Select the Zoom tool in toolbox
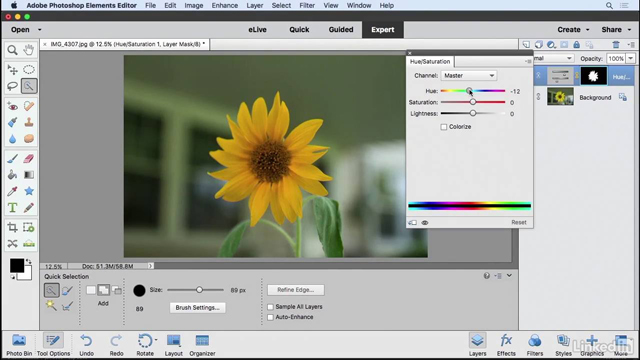The image size is (640, 360). (x=12, y=50)
